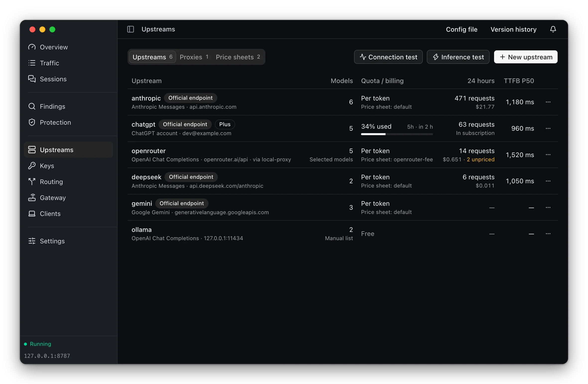The image size is (588, 384).
Task: Add a New upstream
Action: (526, 57)
